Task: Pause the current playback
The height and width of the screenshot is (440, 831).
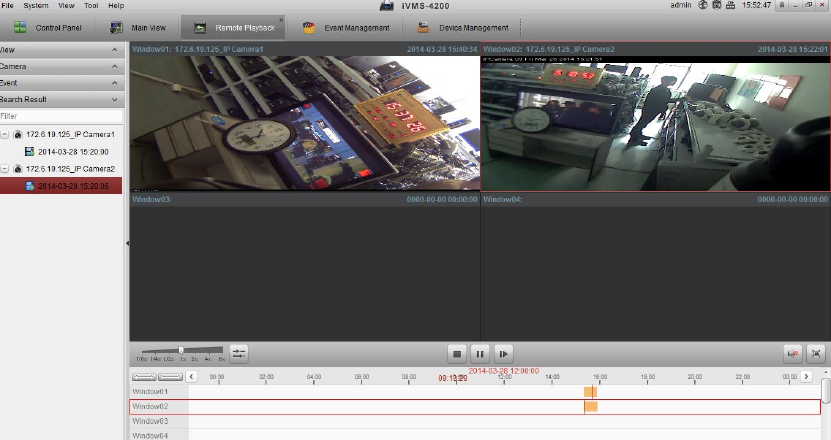Action: click(x=480, y=353)
